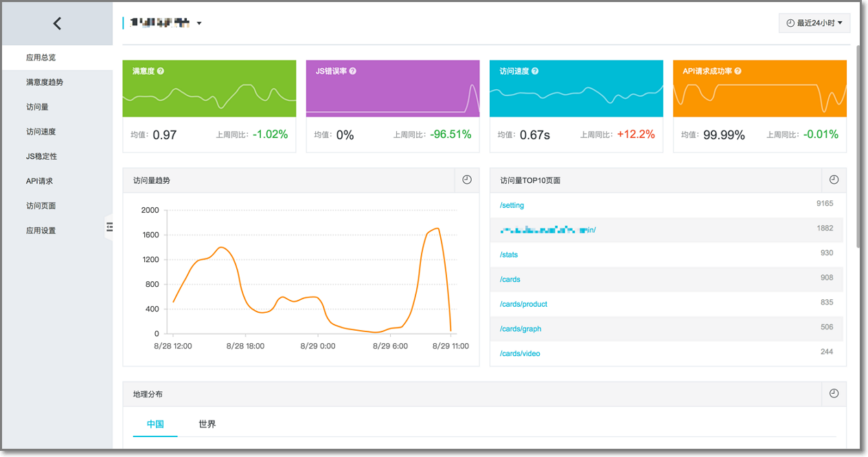Switch to the 世界 tab

(x=207, y=424)
